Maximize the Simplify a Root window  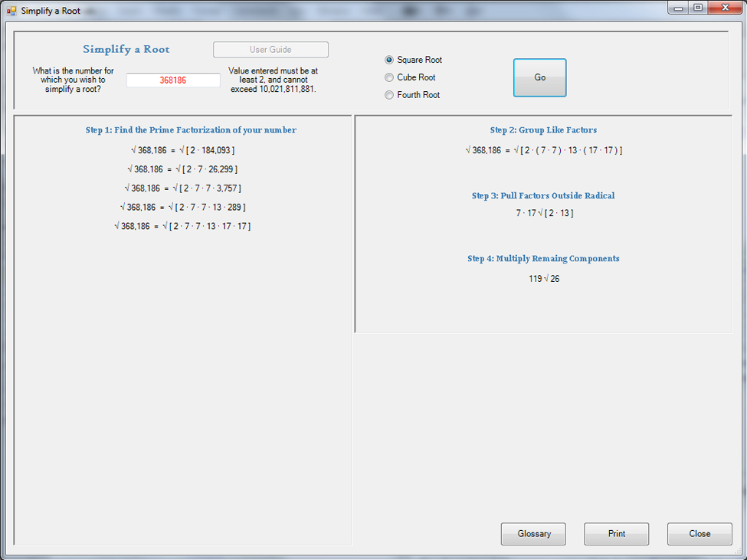pyautogui.click(x=697, y=8)
